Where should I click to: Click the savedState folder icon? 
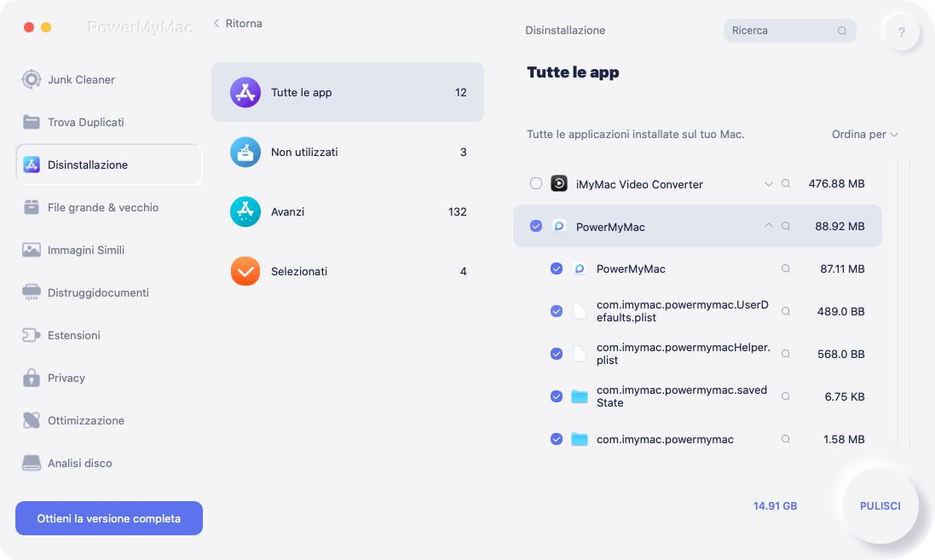(x=579, y=396)
